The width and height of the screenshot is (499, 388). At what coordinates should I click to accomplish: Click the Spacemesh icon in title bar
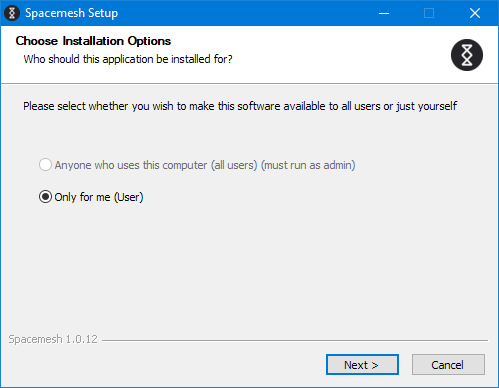click(12, 13)
